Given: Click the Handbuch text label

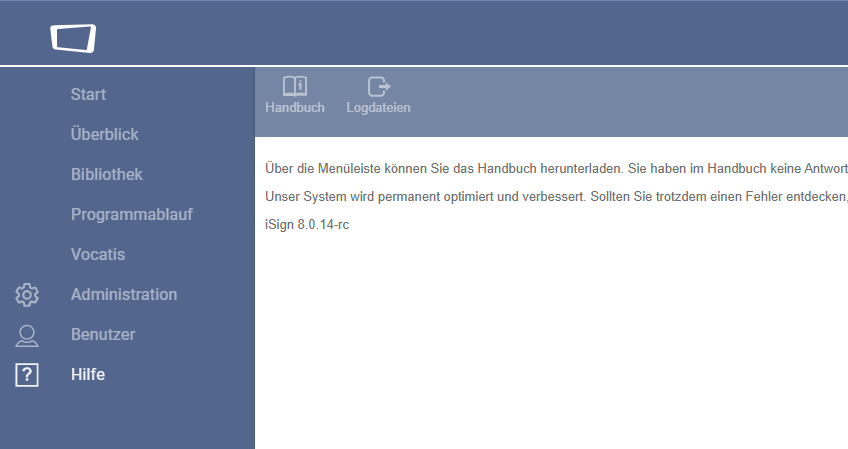Looking at the screenshot, I should pos(295,107).
